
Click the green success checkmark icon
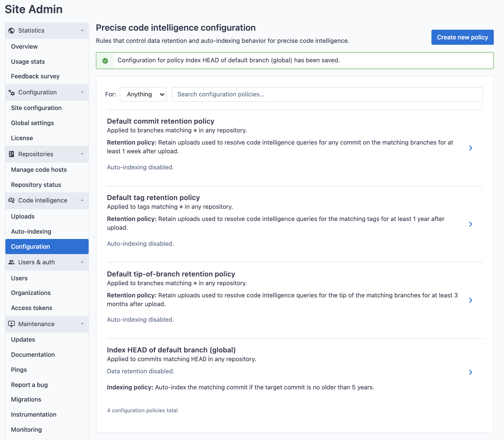pos(105,61)
